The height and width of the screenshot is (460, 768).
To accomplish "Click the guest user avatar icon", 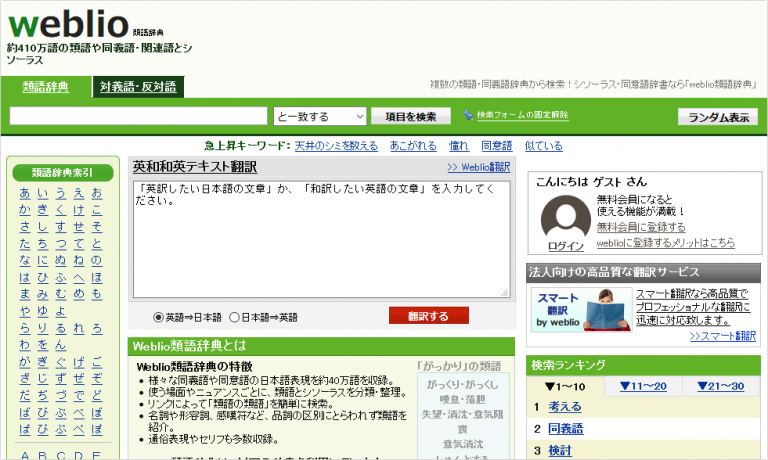I will (x=566, y=218).
